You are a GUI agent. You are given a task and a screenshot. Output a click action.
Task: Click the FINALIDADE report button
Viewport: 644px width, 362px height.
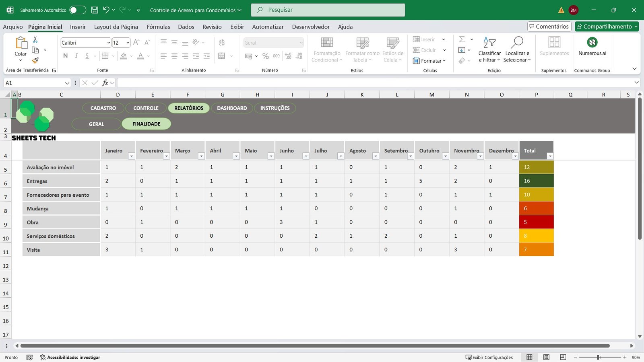point(146,124)
